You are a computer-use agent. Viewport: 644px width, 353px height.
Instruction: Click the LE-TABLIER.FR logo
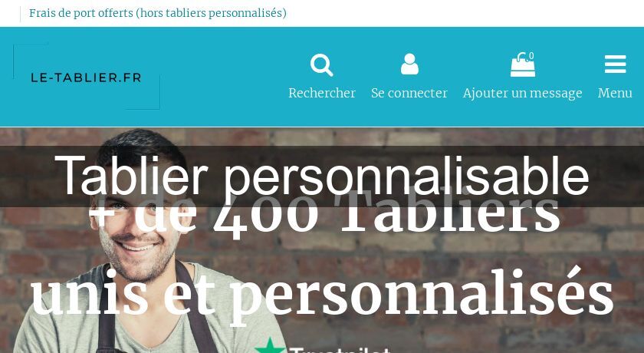86,78
